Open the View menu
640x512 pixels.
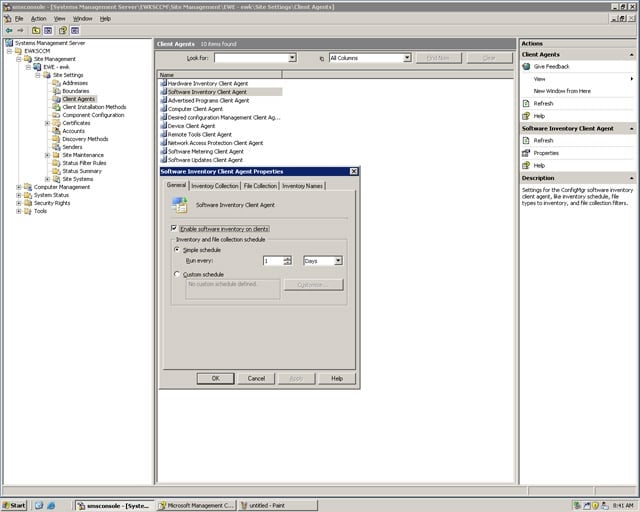coord(60,19)
